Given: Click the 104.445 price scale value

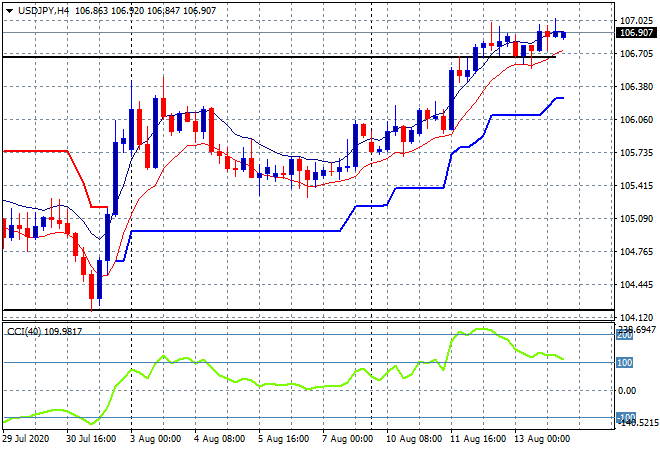Looking at the screenshot, I should [636, 285].
